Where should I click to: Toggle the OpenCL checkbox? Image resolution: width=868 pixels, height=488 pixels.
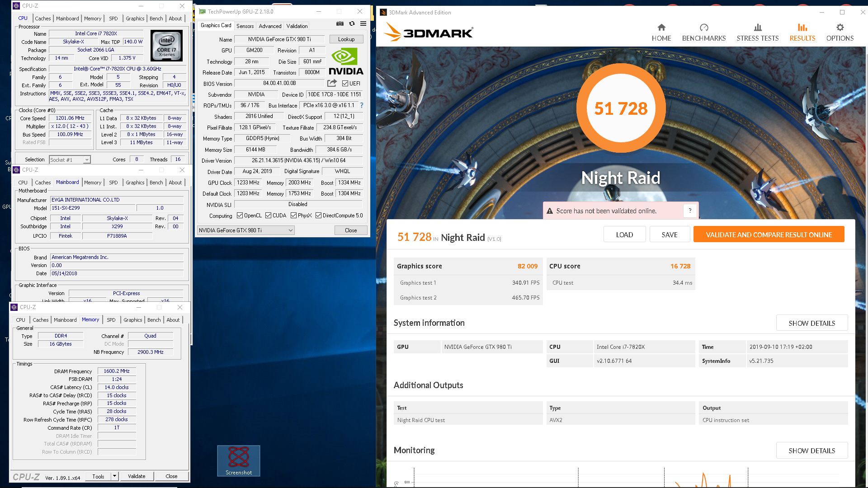point(240,216)
